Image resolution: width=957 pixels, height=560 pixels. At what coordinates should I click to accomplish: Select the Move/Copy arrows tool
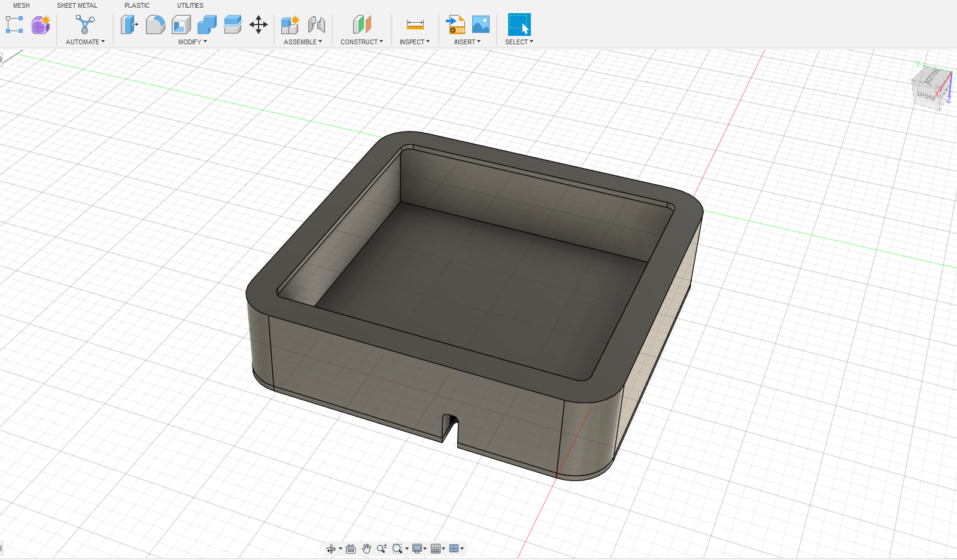point(258,25)
